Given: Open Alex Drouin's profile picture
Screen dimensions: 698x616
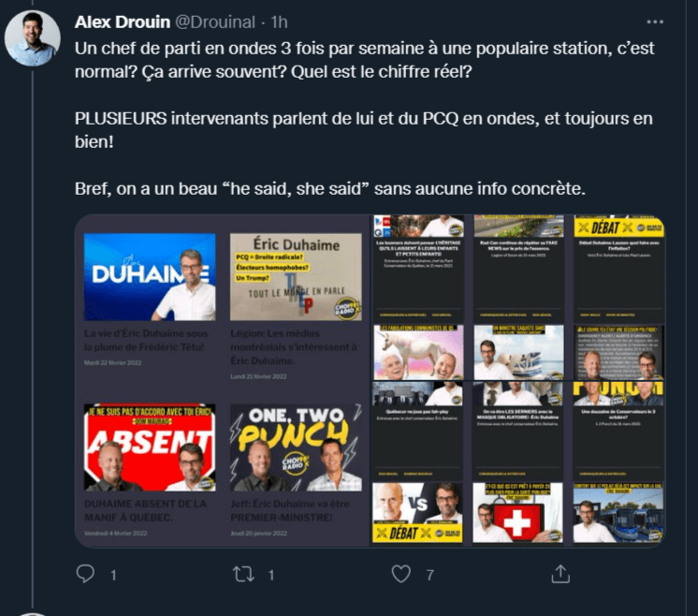Looking at the screenshot, I should coord(32,38).
